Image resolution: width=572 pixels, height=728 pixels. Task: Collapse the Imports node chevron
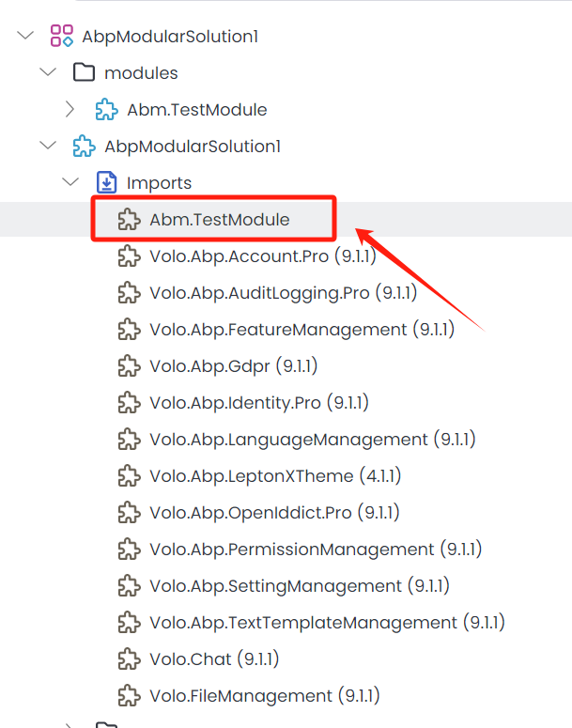70,183
